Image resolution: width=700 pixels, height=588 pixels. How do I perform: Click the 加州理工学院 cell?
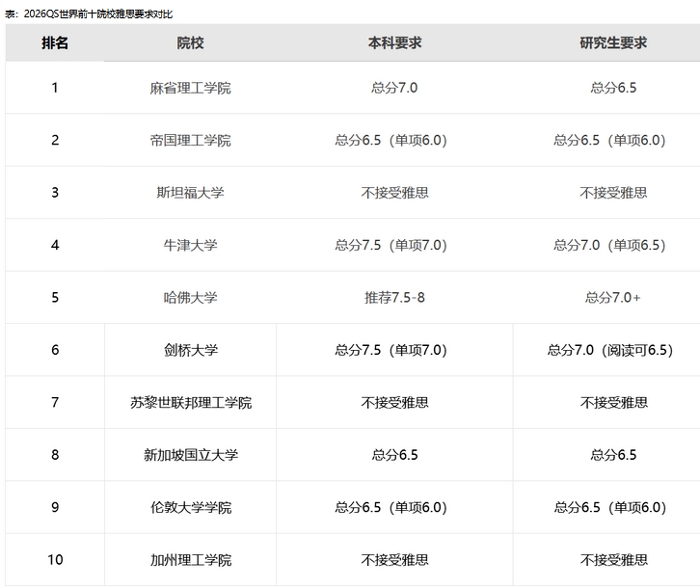[191, 559]
